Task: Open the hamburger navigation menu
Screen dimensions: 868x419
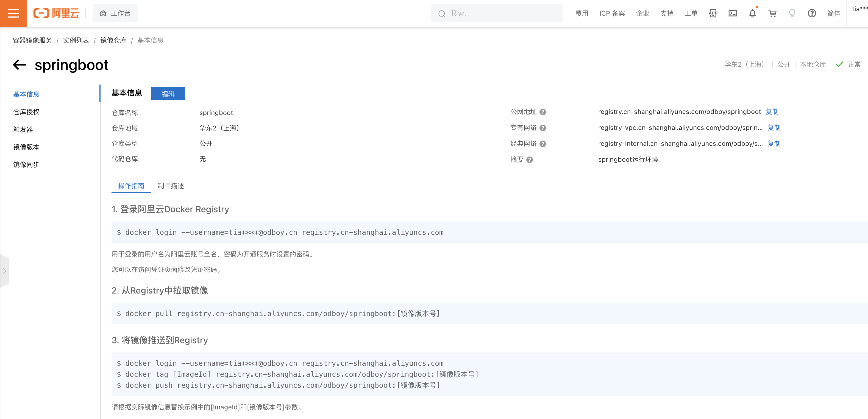Action: point(13,13)
